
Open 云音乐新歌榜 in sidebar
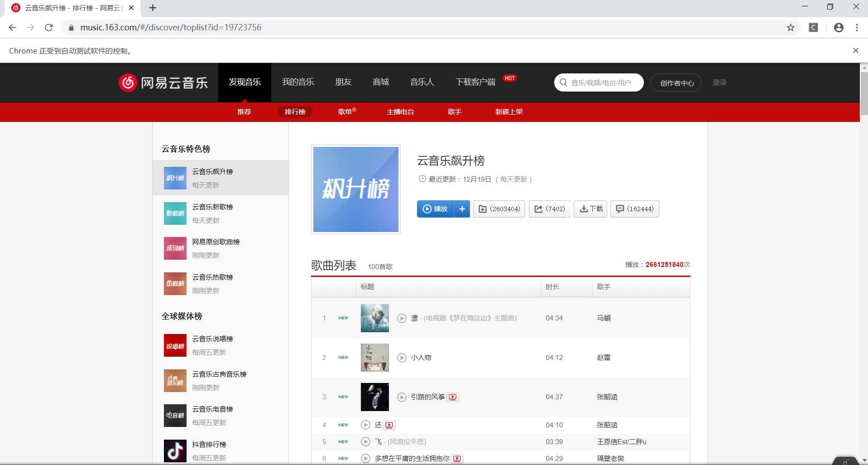(x=221, y=213)
